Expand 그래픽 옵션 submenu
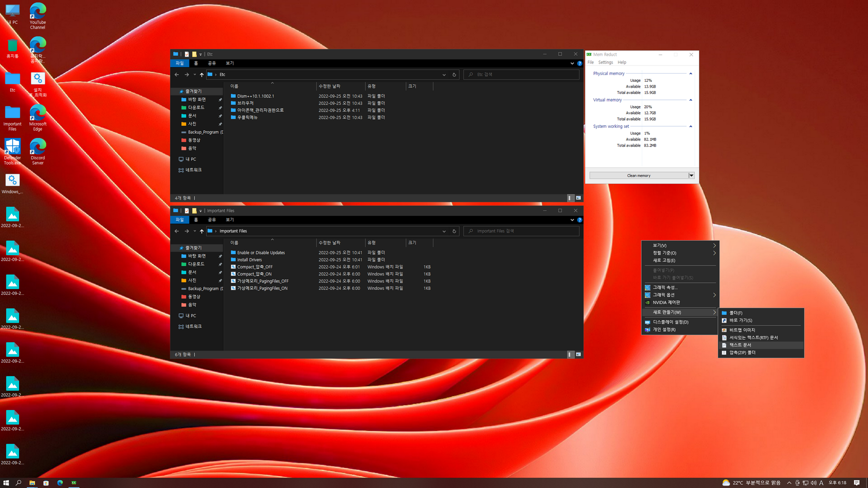The height and width of the screenshot is (488, 868). coord(680,295)
